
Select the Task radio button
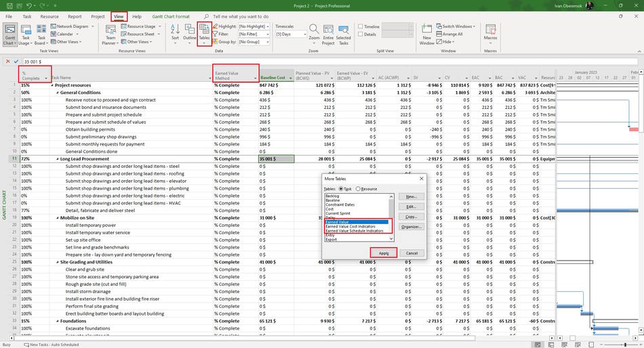click(341, 189)
